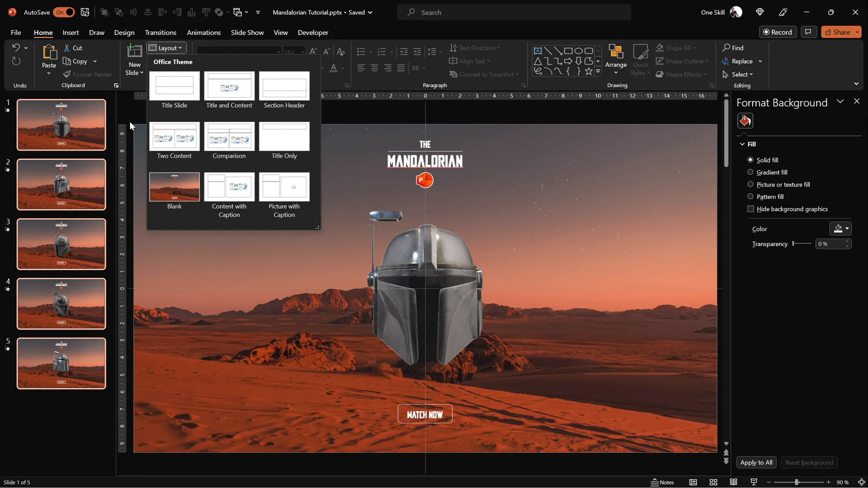The image size is (868, 488).
Task: Click the Search box
Action: click(514, 12)
